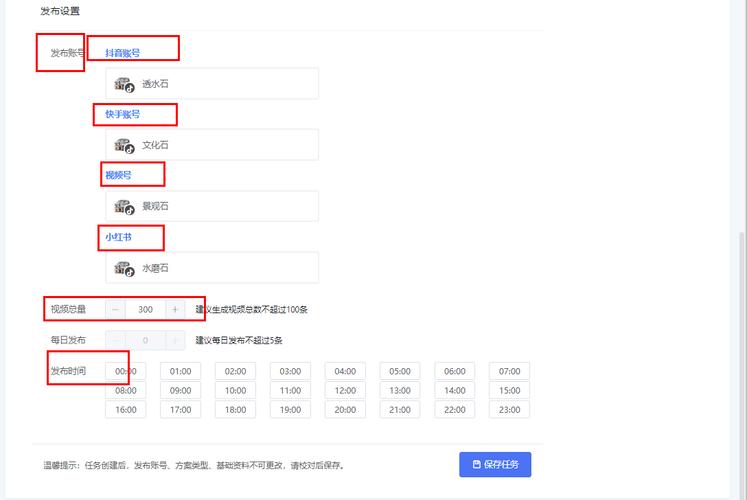747x500 pixels.
Task: Click the avatar icon next to 文化石
Action: 124,146
